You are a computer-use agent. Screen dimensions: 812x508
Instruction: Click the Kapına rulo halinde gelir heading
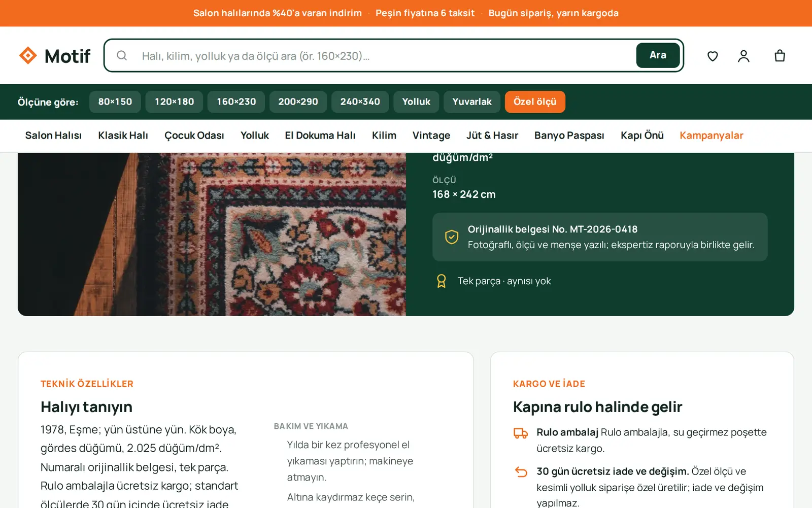click(597, 407)
